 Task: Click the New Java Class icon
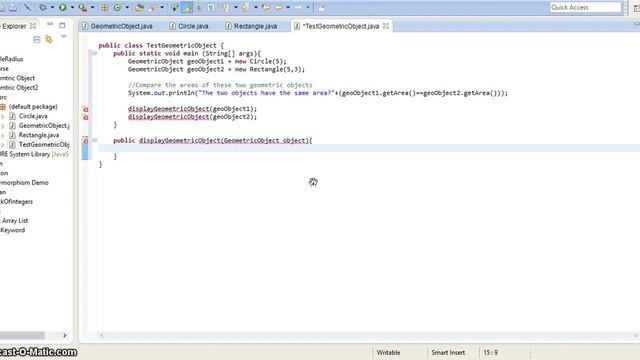[117, 7]
